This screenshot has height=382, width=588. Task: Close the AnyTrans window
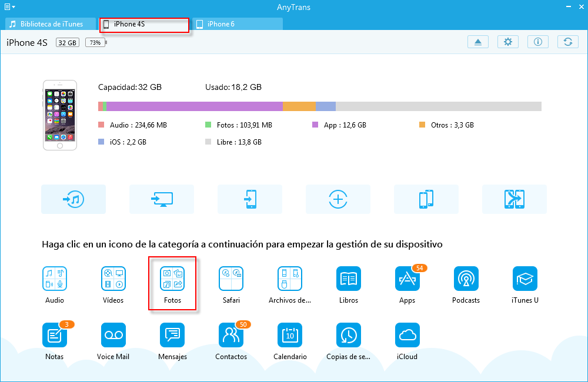(582, 6)
